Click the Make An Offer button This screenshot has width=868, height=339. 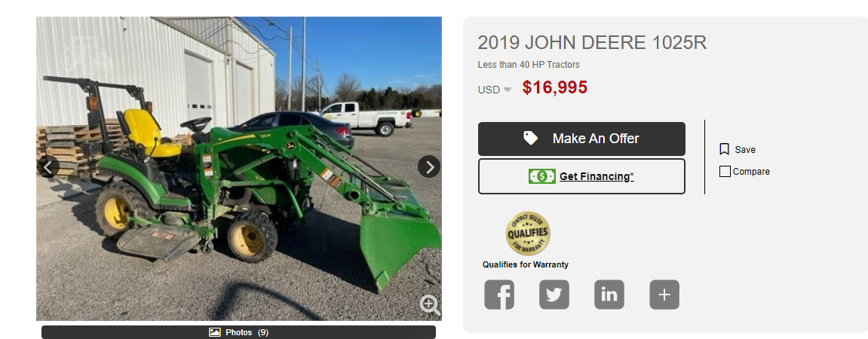tap(581, 139)
